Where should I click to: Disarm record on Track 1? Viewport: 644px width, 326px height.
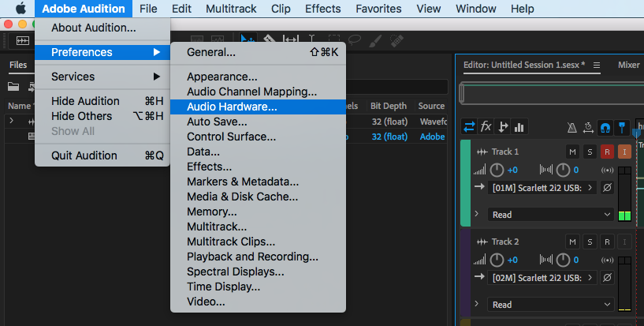pyautogui.click(x=607, y=152)
